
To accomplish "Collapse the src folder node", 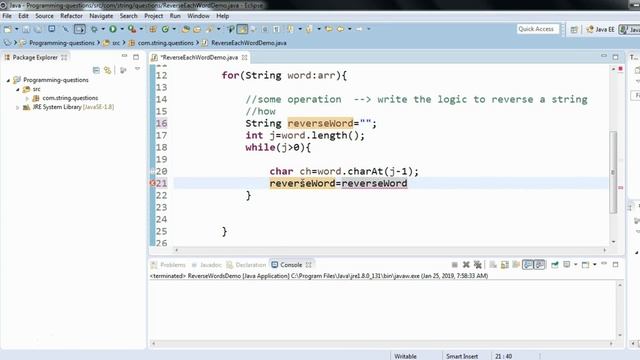I will pyautogui.click(x=18, y=89).
